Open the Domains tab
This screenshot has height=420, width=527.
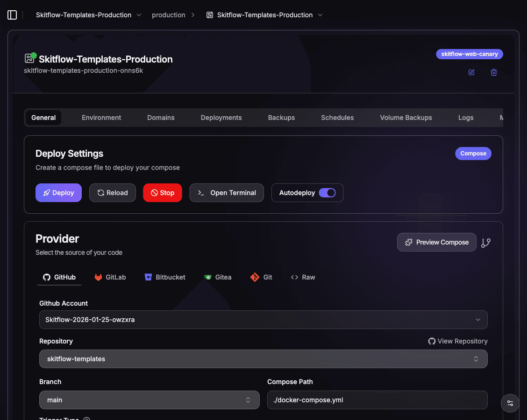coord(161,118)
